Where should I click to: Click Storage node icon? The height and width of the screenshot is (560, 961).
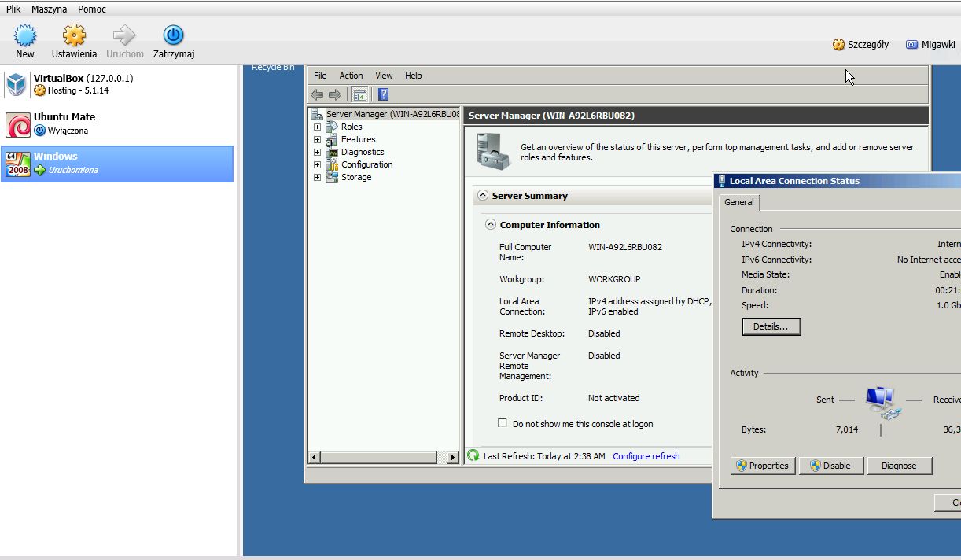[332, 177]
